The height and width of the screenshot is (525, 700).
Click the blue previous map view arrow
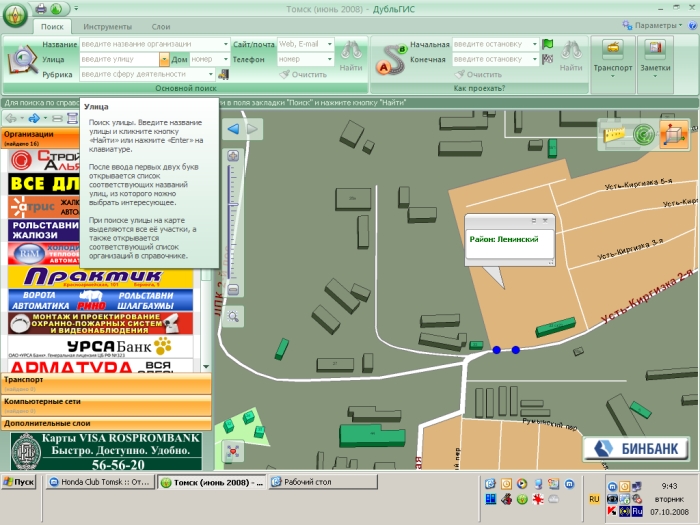tap(233, 129)
